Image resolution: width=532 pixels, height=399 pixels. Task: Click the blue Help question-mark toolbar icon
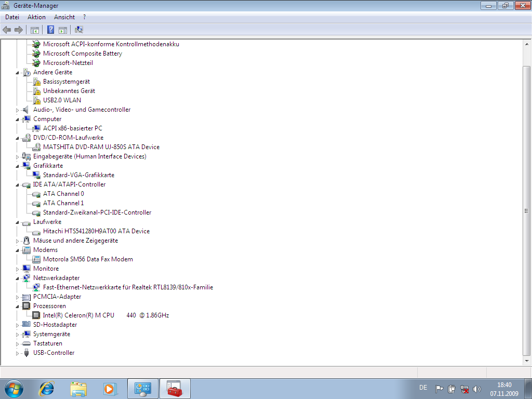point(50,30)
